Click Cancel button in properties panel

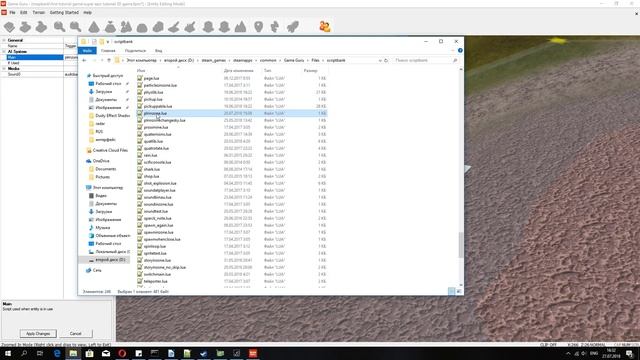[x=76, y=333]
